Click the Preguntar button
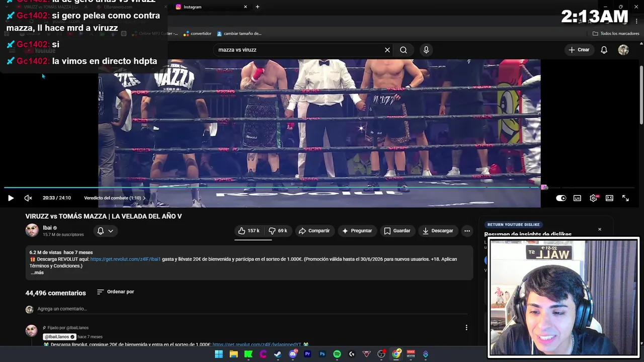The height and width of the screenshot is (362, 644). (x=357, y=231)
